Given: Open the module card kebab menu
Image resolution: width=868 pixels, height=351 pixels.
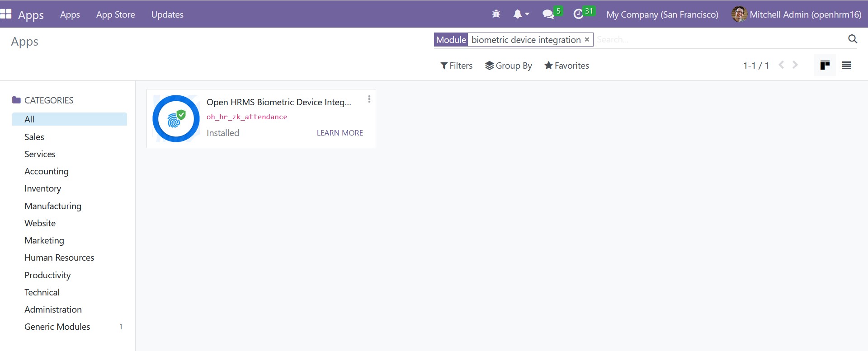Looking at the screenshot, I should [x=369, y=99].
